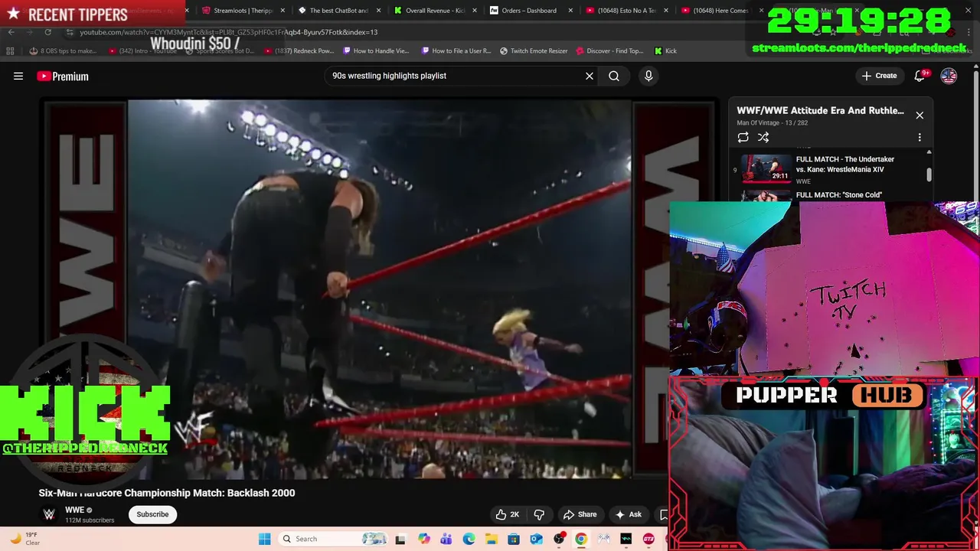
Task: Open 'How to Handle Vie...' bookmark
Action: click(376, 51)
